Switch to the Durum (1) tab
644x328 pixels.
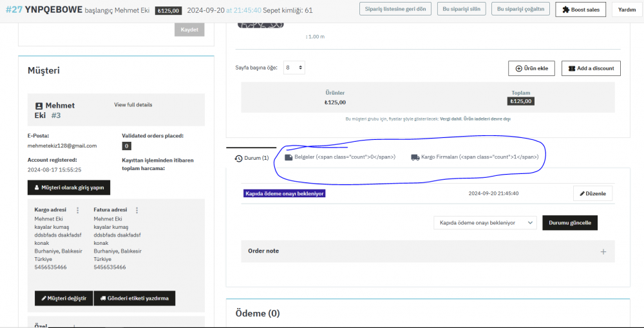pyautogui.click(x=251, y=158)
